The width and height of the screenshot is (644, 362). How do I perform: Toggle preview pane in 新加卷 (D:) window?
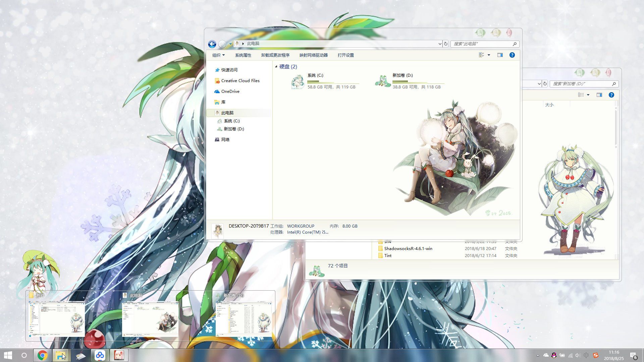pyautogui.click(x=599, y=95)
